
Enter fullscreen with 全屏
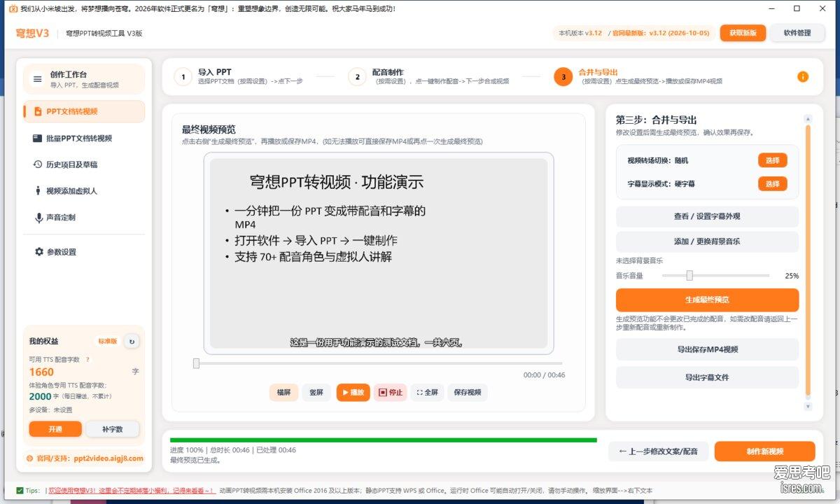tap(427, 393)
